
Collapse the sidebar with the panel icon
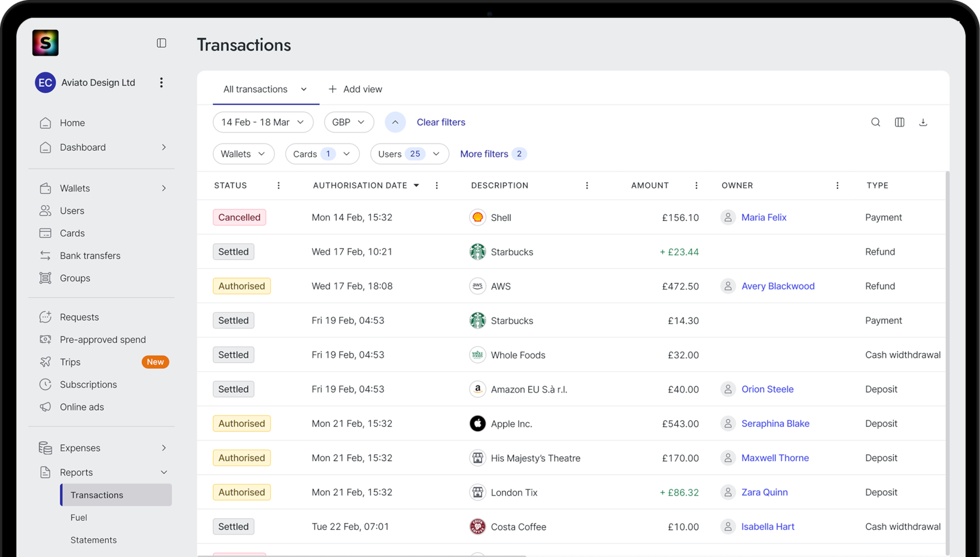(161, 43)
